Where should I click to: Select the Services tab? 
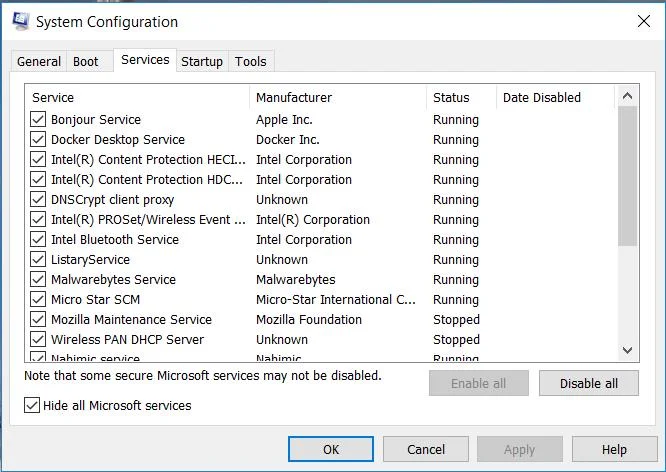(x=145, y=60)
